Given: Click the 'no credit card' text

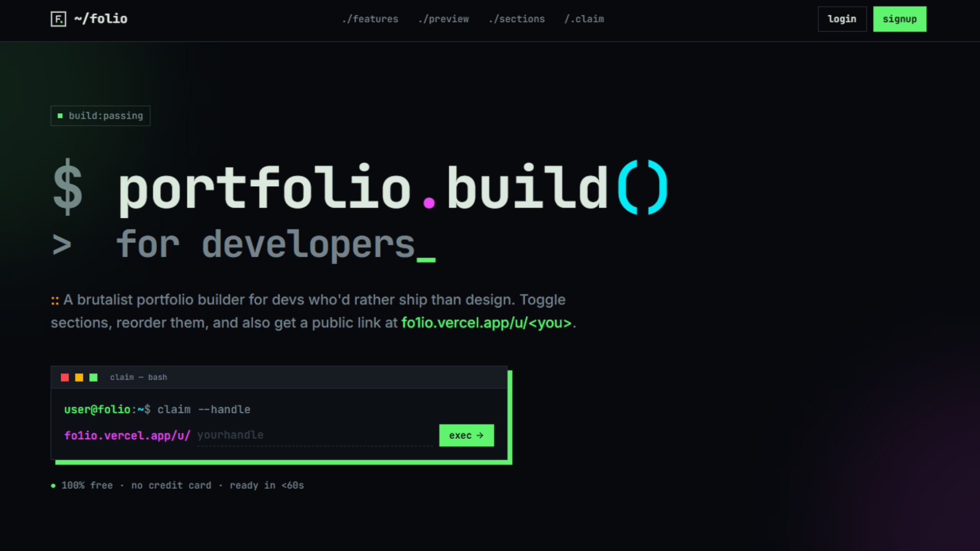Looking at the screenshot, I should tap(171, 486).
